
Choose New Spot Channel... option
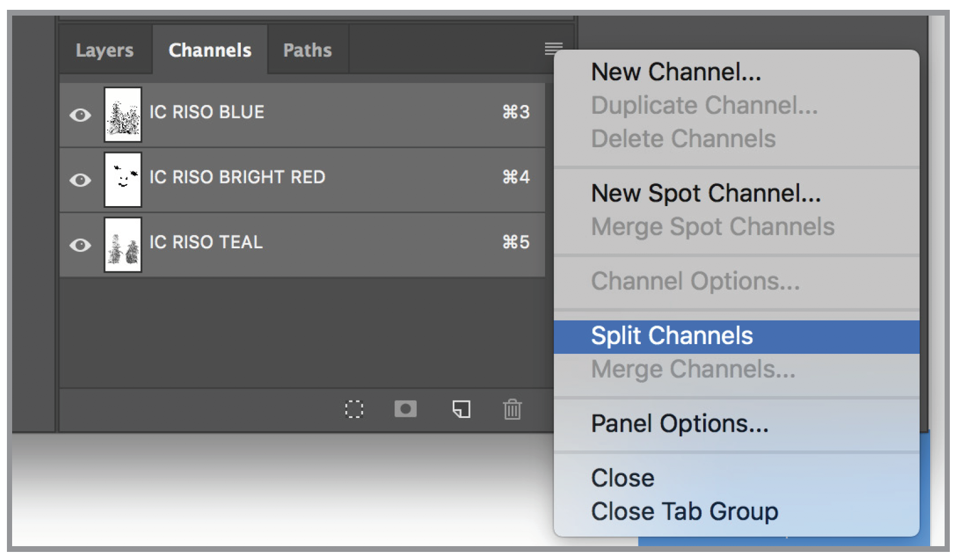[x=706, y=193]
